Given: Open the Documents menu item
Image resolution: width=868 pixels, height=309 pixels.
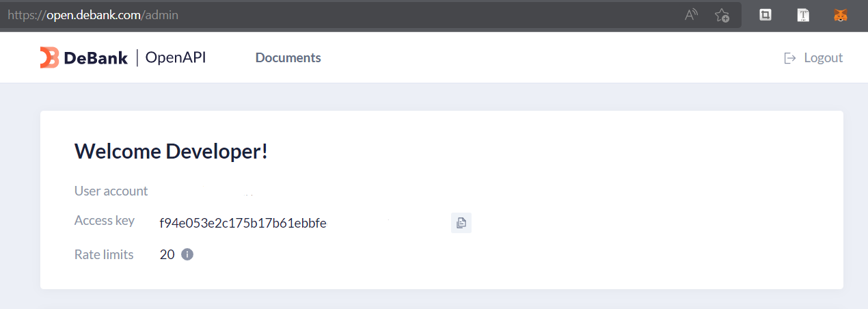Looking at the screenshot, I should point(288,58).
